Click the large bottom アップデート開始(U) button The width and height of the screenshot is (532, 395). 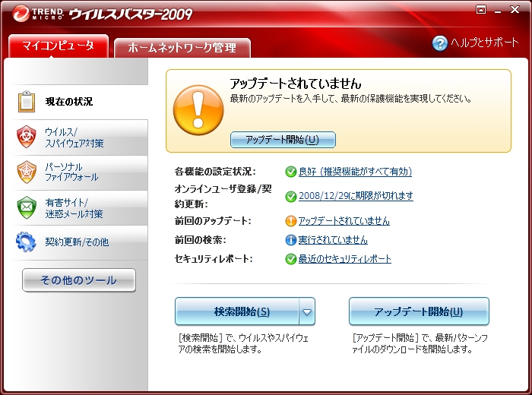tap(419, 311)
